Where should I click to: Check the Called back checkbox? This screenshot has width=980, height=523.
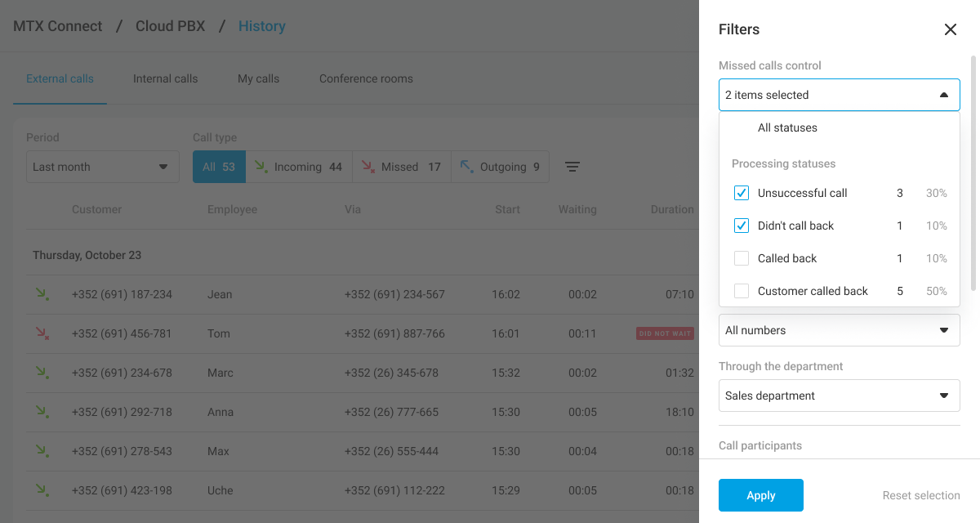pyautogui.click(x=742, y=258)
